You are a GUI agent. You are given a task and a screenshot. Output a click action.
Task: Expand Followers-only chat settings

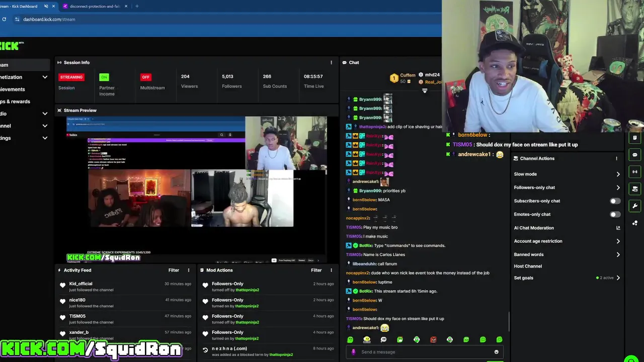pyautogui.click(x=618, y=188)
